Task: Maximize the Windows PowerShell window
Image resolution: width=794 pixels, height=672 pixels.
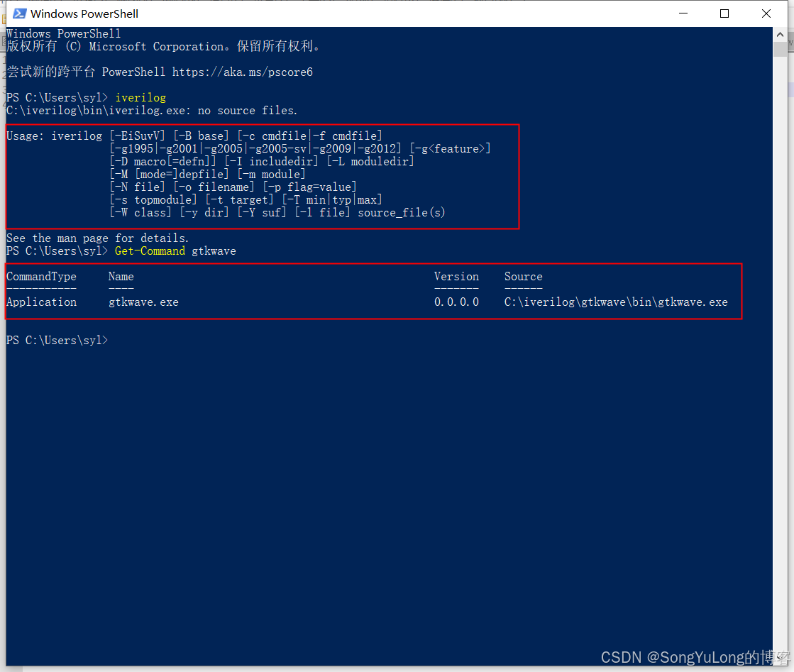Action: click(724, 13)
